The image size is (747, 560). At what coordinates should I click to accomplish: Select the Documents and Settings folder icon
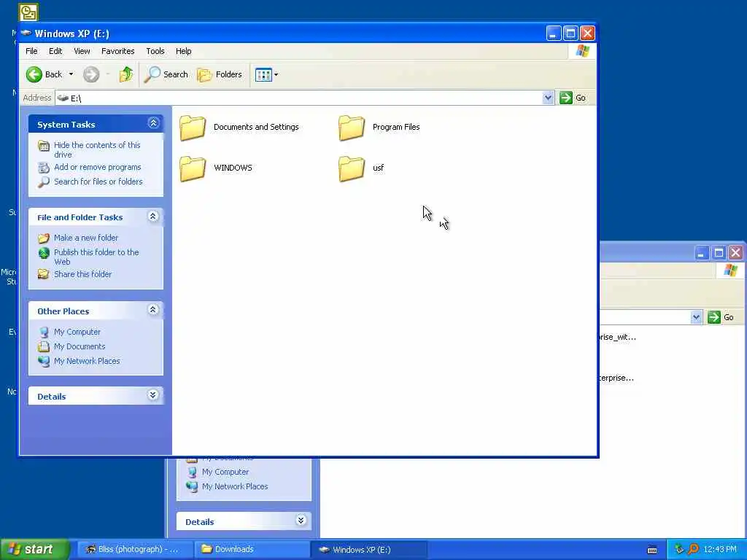(193, 128)
